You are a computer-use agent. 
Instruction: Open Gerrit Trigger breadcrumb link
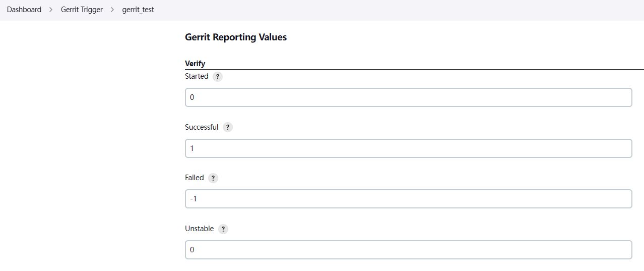pyautogui.click(x=82, y=10)
